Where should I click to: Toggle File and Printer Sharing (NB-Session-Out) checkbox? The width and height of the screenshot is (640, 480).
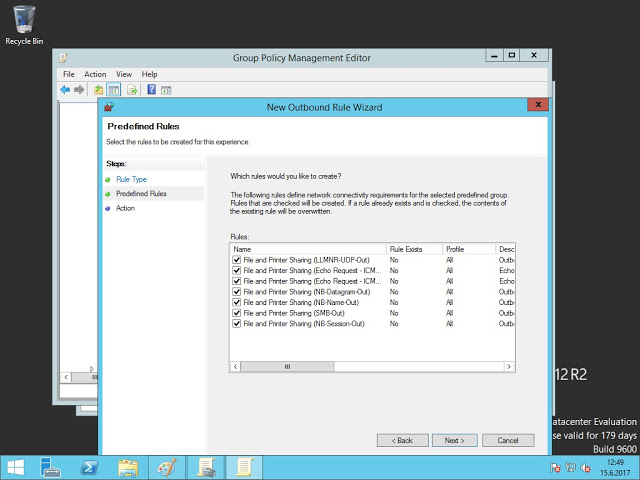(236, 324)
